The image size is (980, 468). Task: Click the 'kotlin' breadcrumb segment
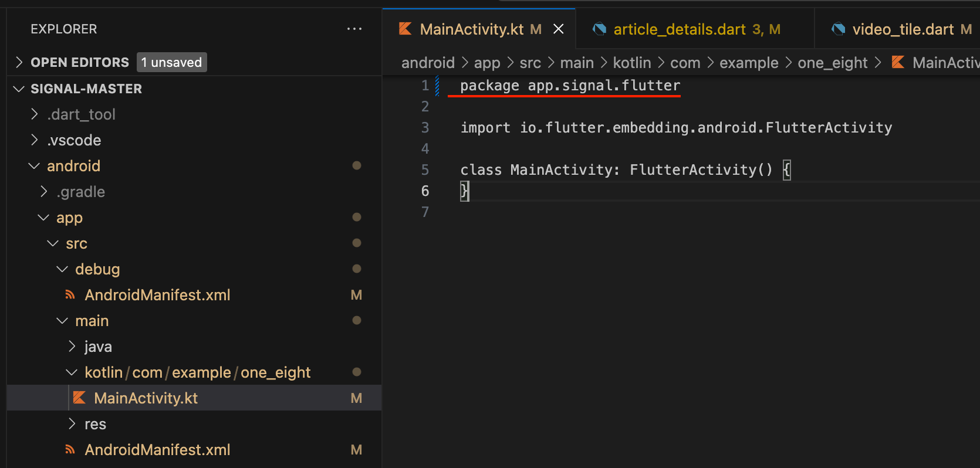click(x=632, y=63)
